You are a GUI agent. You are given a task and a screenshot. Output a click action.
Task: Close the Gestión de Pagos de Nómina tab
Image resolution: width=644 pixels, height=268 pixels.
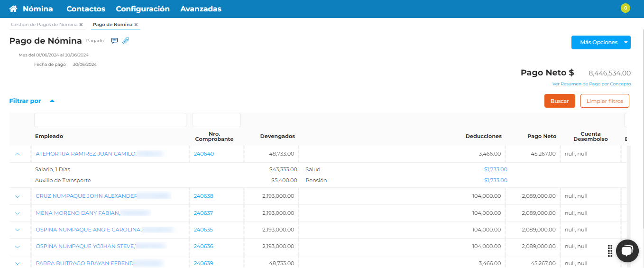click(x=81, y=25)
